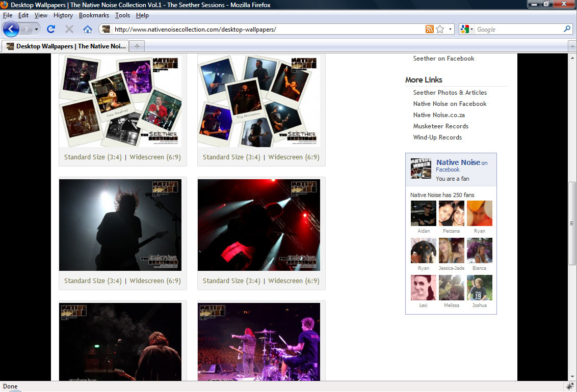577x392 pixels.
Task: Open the red stage lights wallpaper thumbnail
Action: (259, 225)
